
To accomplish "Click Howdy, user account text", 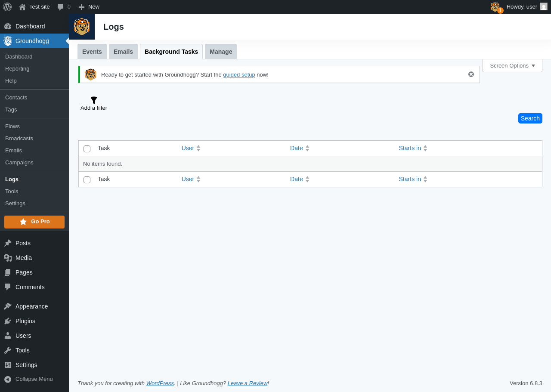I will point(522,6).
